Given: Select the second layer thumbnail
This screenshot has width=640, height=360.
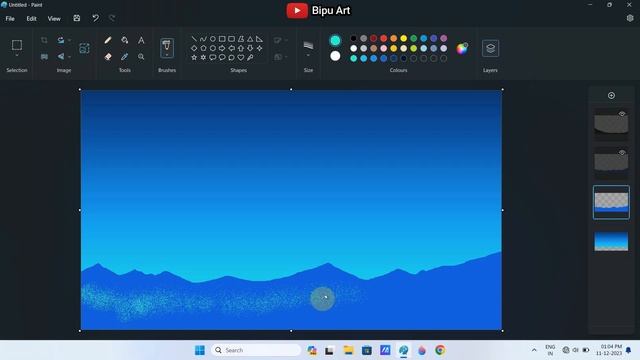Looking at the screenshot, I should [611, 163].
